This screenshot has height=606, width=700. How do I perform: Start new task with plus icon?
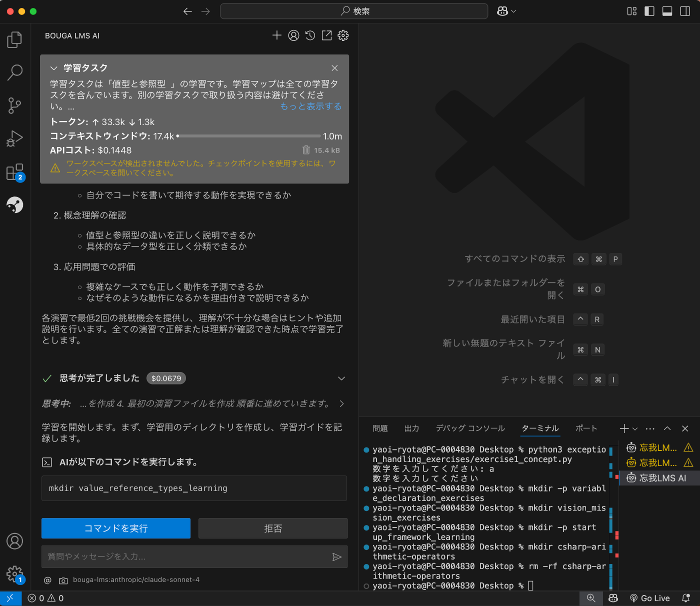click(x=277, y=35)
